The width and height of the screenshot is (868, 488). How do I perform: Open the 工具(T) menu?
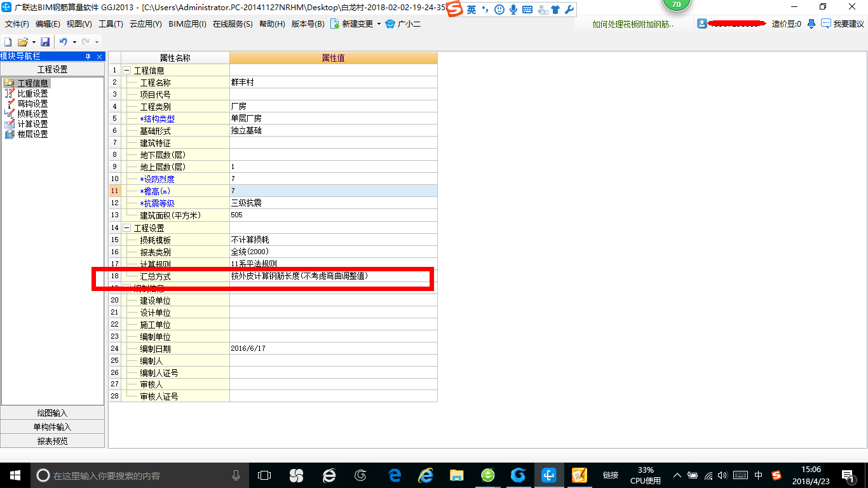pos(111,24)
